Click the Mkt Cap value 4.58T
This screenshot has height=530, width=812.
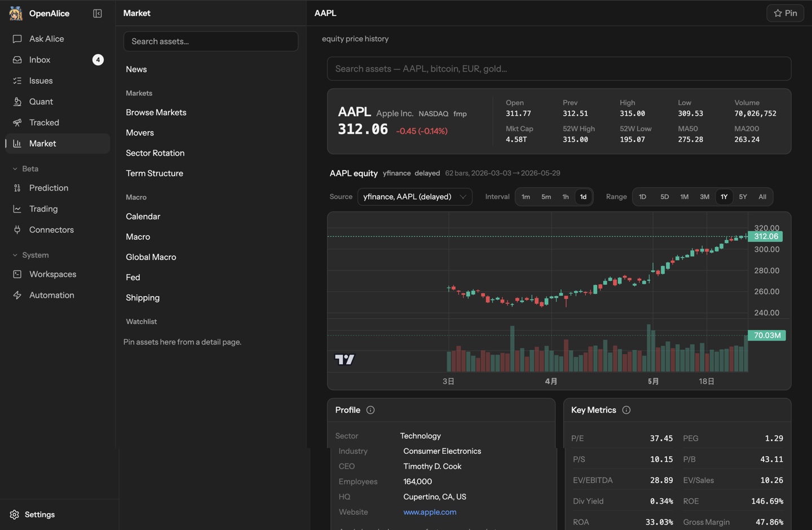(x=516, y=139)
